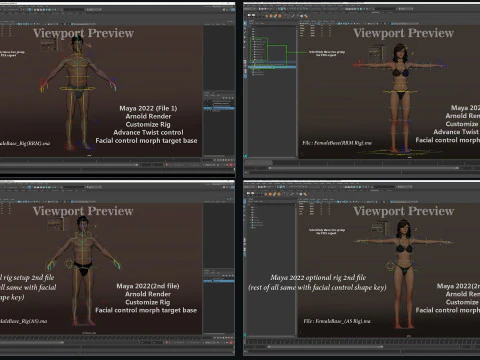The width and height of the screenshot is (480, 360).
Task: Toggle red auto-key icon in male AS window
Action: coord(231,342)
